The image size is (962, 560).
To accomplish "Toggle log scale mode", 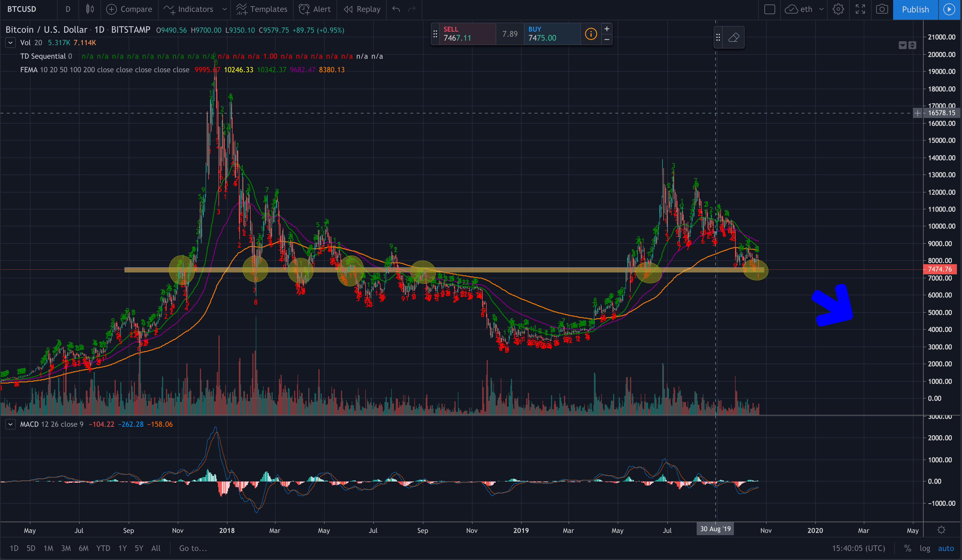I will (x=924, y=548).
